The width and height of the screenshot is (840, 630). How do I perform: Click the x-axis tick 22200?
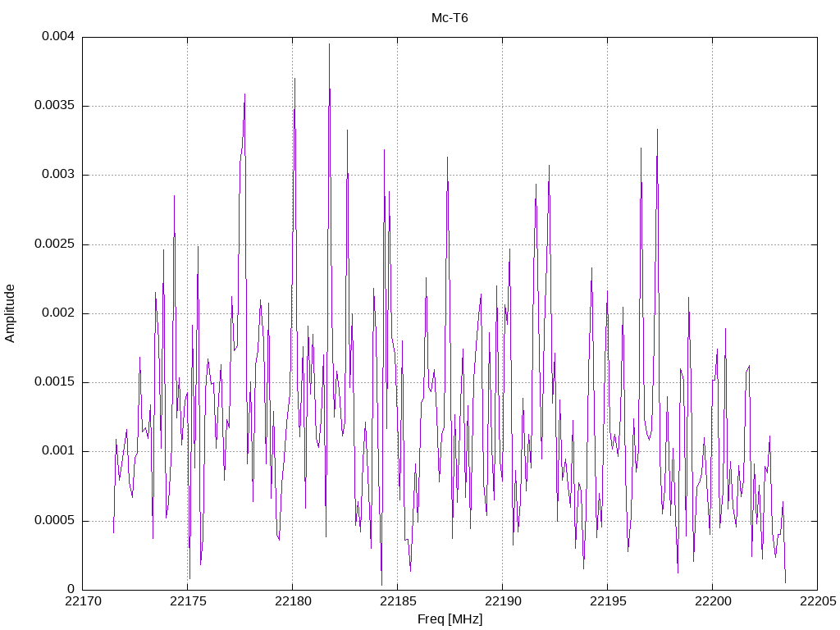point(713,601)
